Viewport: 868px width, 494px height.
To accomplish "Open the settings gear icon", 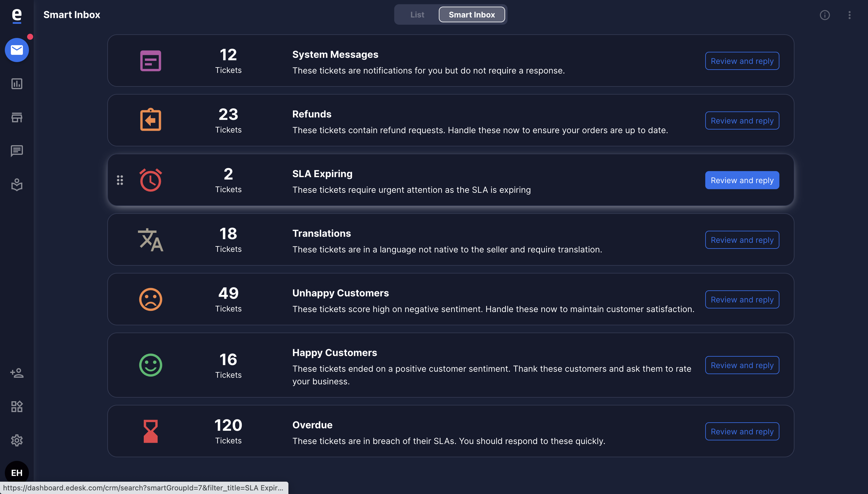I will point(17,440).
